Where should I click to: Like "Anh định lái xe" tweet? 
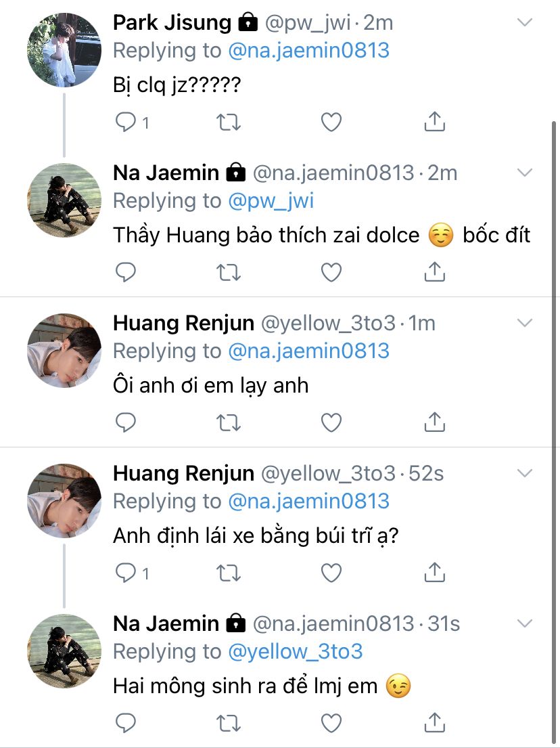click(x=331, y=573)
